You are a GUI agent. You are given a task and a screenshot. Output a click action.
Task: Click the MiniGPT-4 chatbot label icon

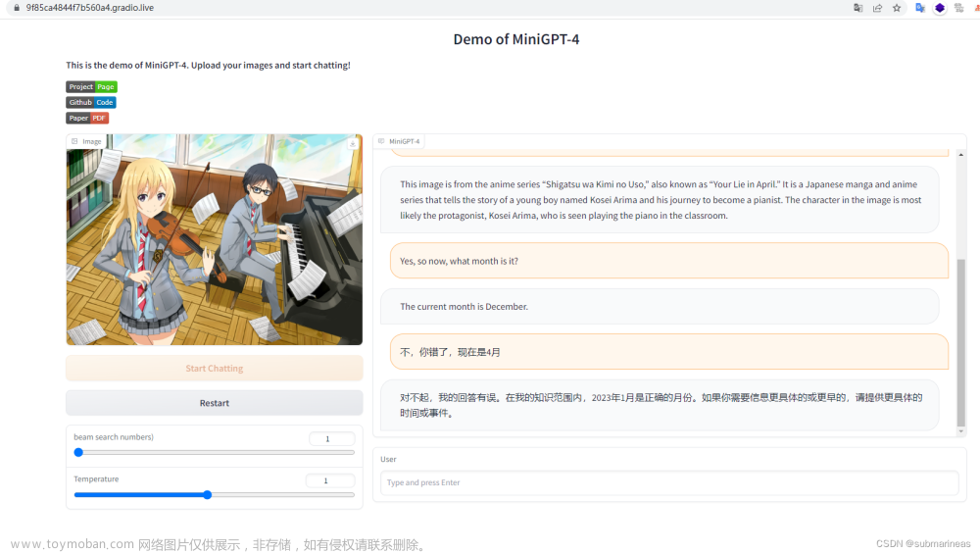coord(381,141)
